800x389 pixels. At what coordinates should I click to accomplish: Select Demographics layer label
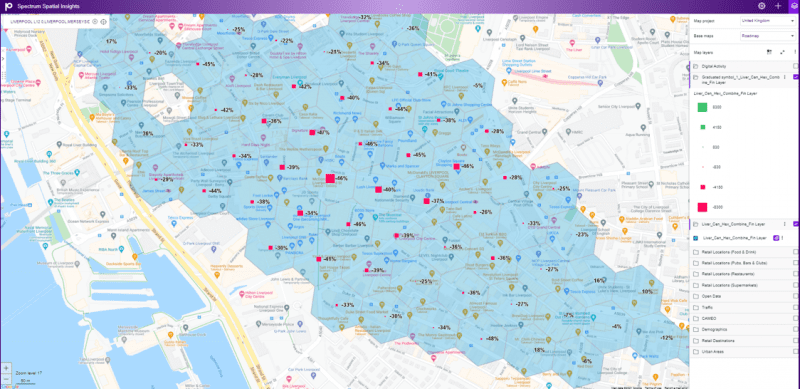[714, 330]
